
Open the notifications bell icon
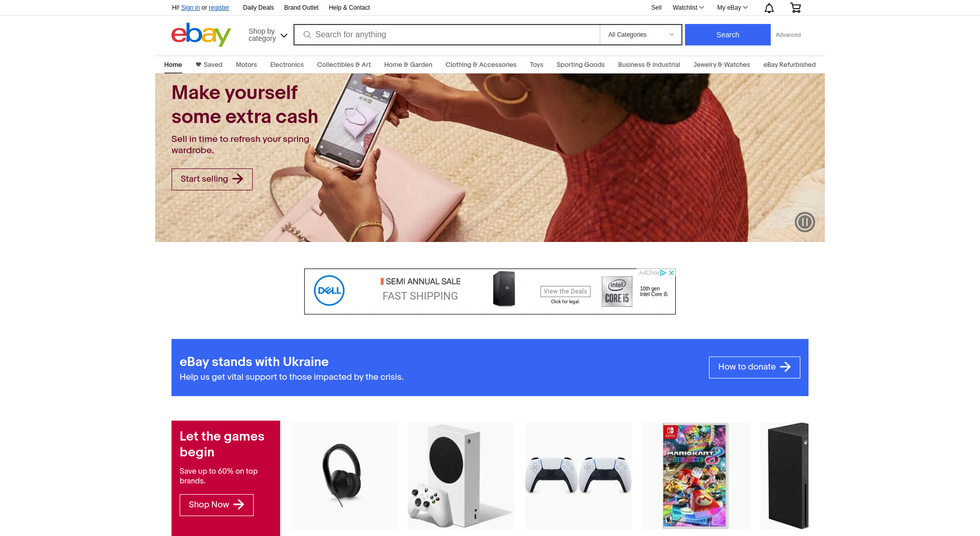tap(769, 8)
